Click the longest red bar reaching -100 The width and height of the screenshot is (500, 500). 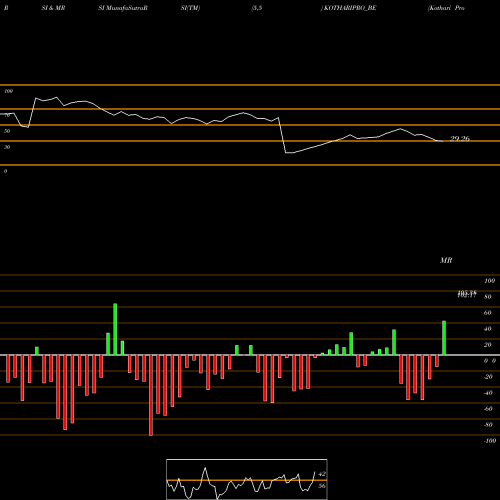point(151,395)
